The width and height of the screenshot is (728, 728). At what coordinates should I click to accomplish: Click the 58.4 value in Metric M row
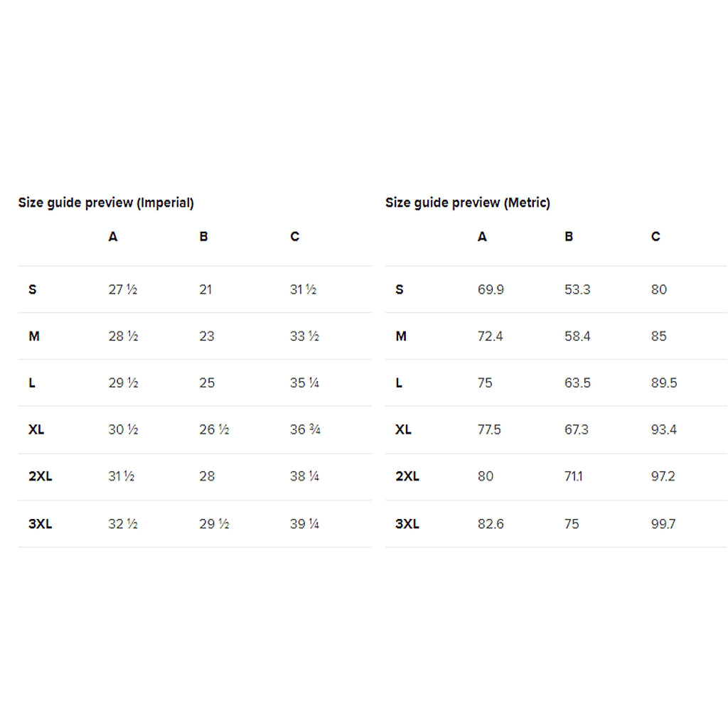pos(577,336)
